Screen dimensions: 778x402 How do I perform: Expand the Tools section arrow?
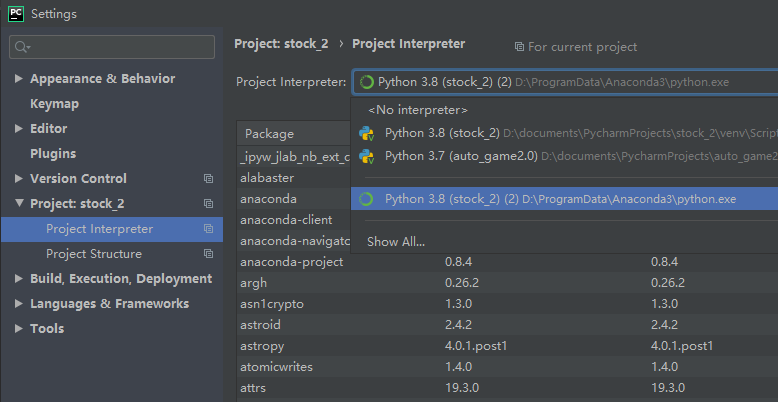19,328
